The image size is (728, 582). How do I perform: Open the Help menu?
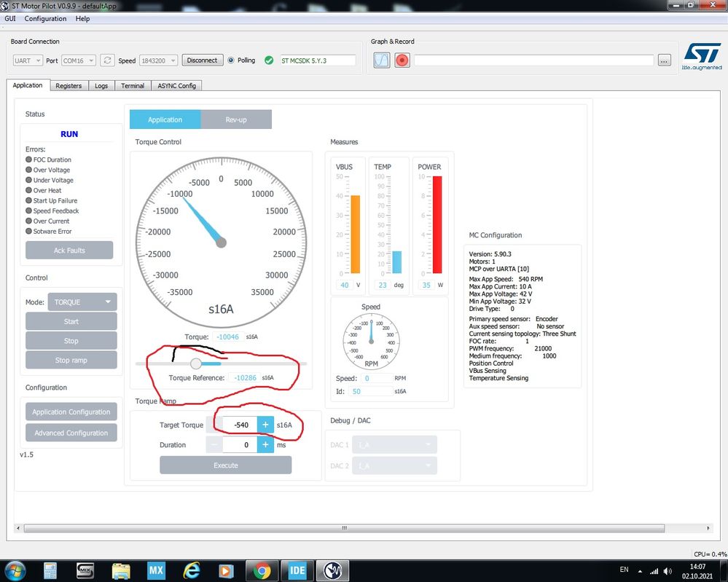(82, 18)
